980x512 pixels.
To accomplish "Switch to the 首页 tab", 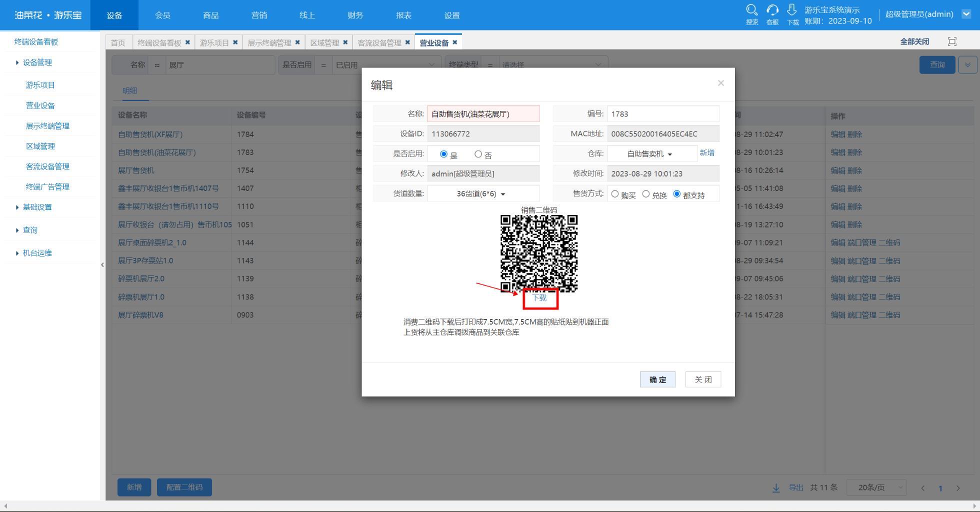I will (118, 42).
